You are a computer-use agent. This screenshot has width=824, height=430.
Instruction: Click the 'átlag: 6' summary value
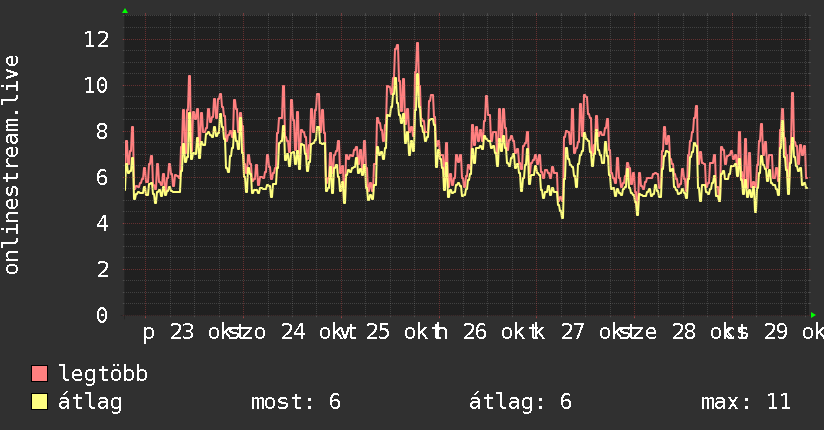520,402
